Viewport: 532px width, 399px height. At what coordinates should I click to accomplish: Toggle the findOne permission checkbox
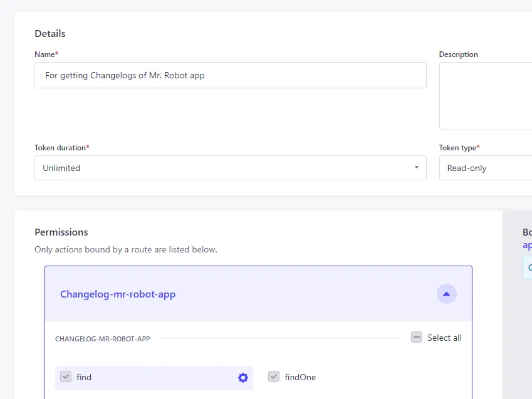click(x=273, y=377)
